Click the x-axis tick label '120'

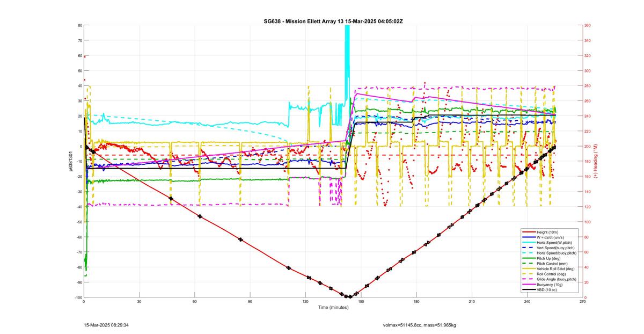click(305, 301)
